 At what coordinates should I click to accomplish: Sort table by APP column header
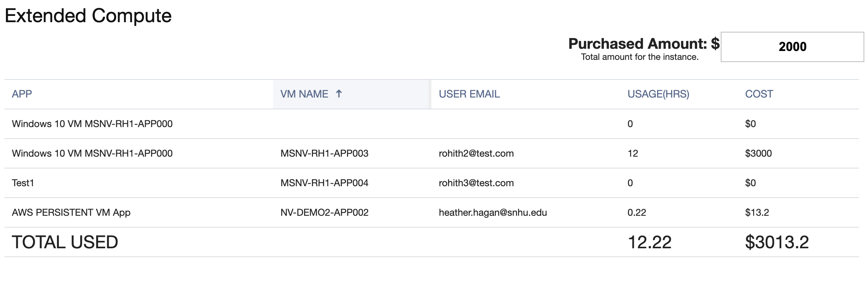pyautogui.click(x=22, y=94)
